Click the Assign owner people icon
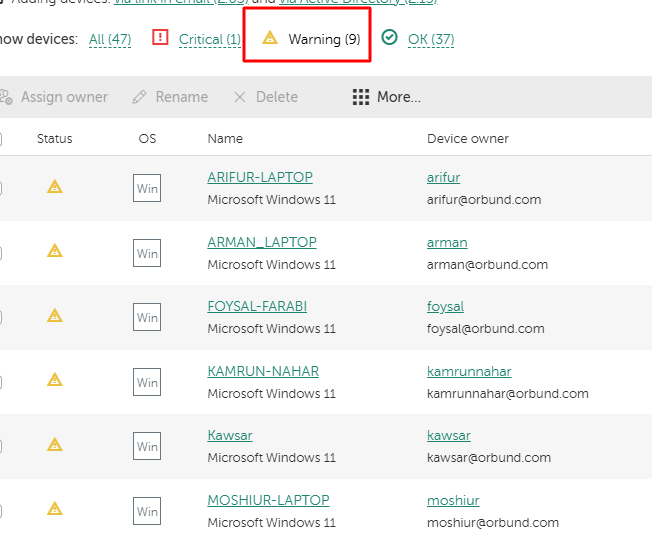This screenshot has width=652, height=543. 6,97
